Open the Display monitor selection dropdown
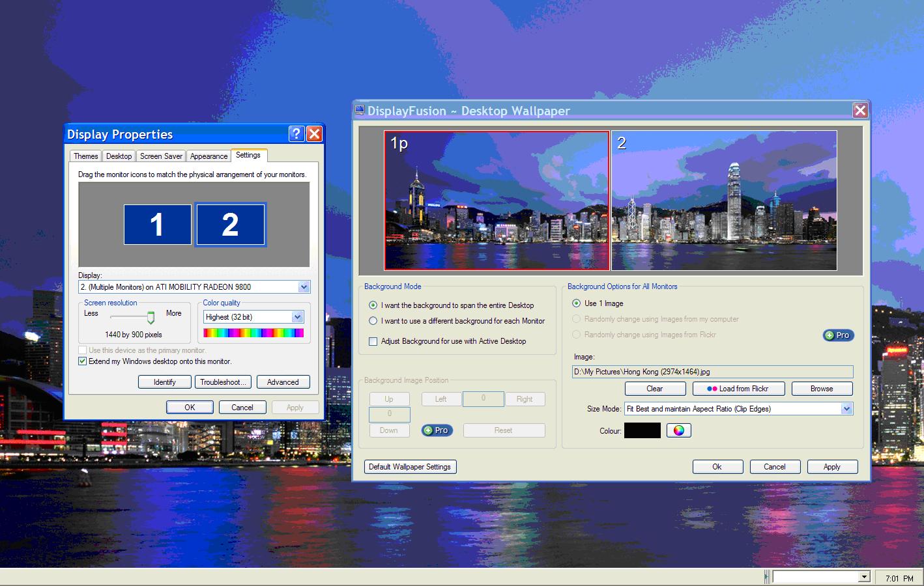Image resolution: width=924 pixels, height=586 pixels. pyautogui.click(x=303, y=287)
